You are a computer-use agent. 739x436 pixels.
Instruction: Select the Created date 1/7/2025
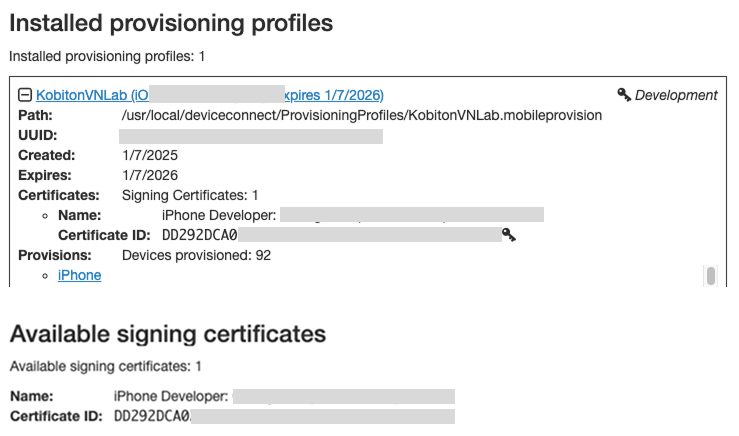pos(150,155)
